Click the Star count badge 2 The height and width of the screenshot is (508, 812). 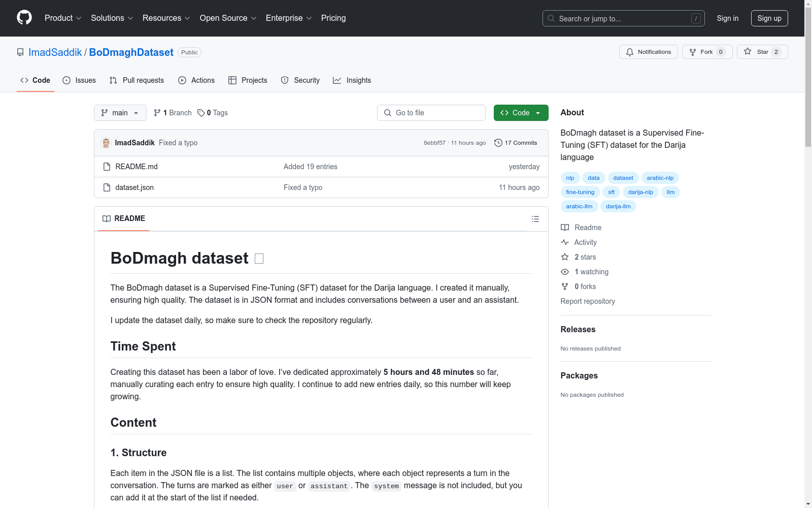tap(776, 52)
